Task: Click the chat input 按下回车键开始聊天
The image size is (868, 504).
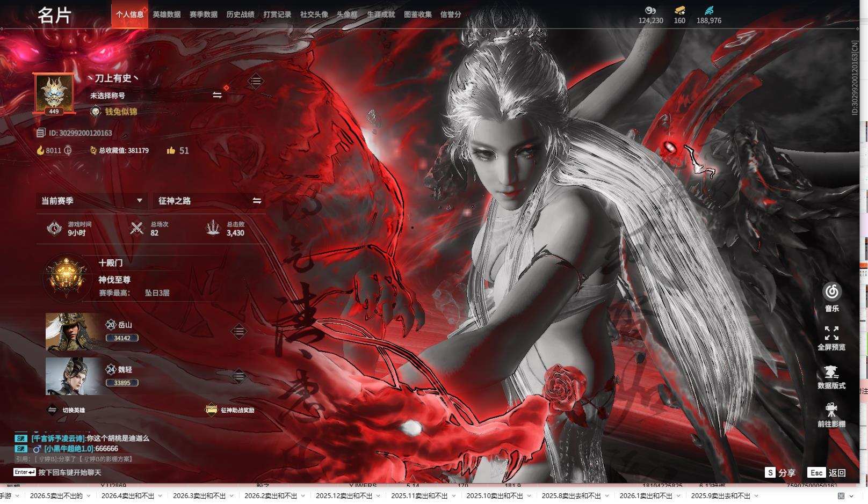Action: pyautogui.click(x=70, y=473)
